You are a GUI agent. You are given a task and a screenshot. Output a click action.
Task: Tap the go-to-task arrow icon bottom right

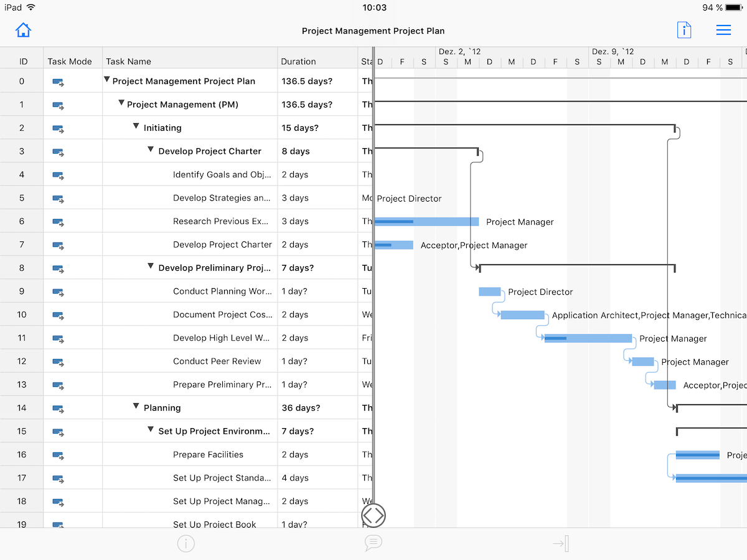tap(560, 543)
